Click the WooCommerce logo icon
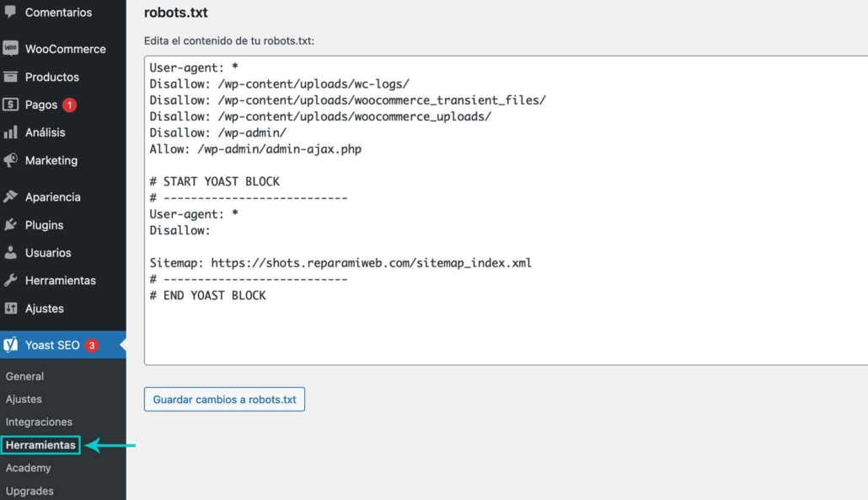868x500 pixels. tap(10, 49)
